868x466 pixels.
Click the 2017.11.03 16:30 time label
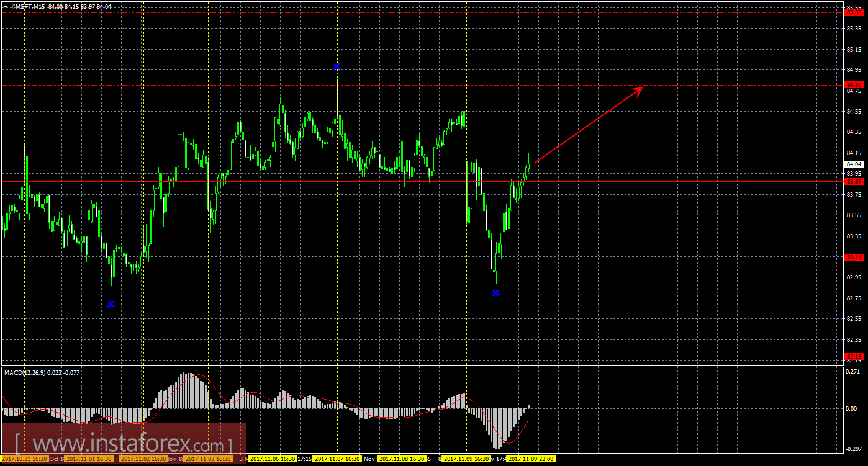click(x=208, y=459)
